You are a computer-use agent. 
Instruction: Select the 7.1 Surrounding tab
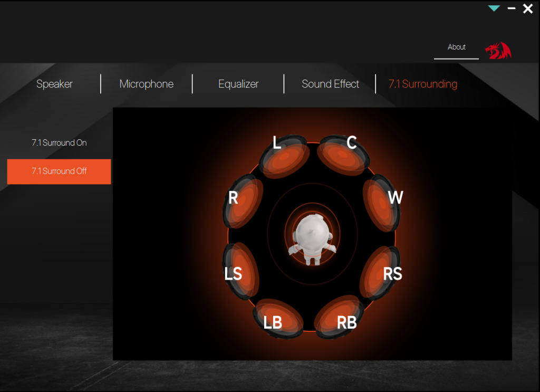[422, 84]
